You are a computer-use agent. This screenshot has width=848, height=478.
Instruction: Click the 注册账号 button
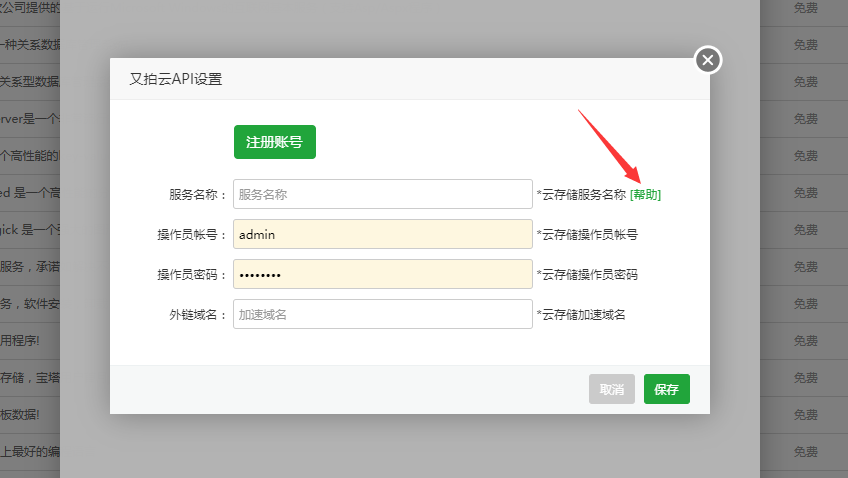point(275,142)
